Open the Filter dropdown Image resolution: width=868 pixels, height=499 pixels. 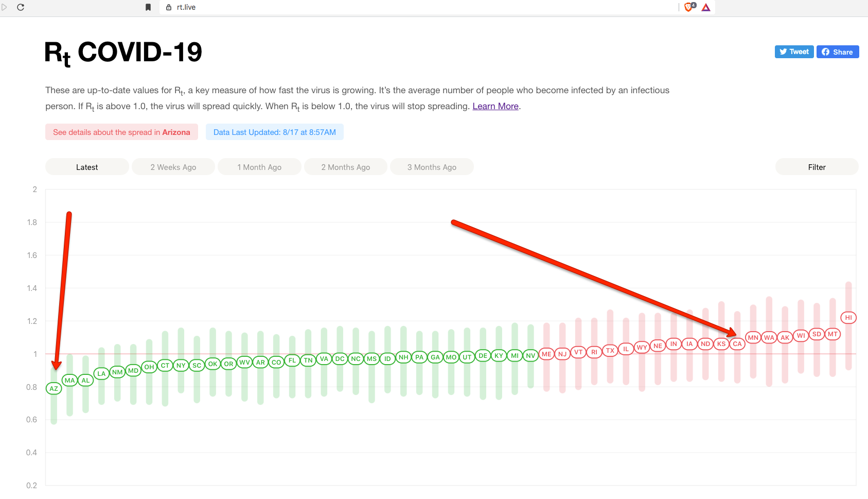pos(817,167)
